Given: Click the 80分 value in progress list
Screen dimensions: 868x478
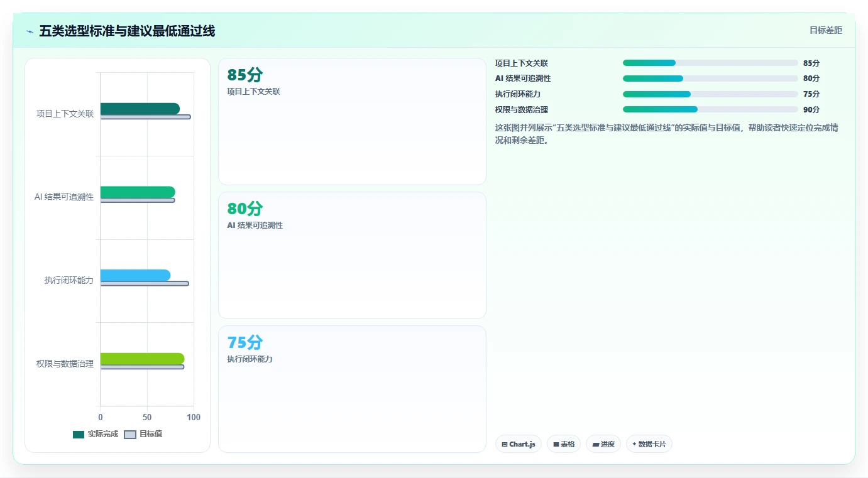Looking at the screenshot, I should [x=811, y=79].
